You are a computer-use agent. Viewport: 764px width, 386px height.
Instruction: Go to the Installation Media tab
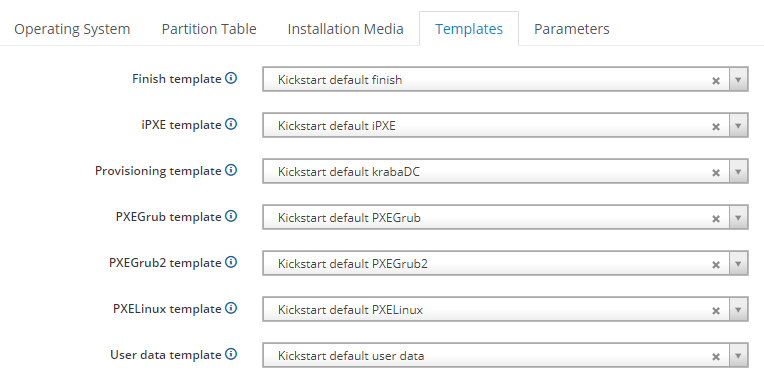(x=345, y=29)
